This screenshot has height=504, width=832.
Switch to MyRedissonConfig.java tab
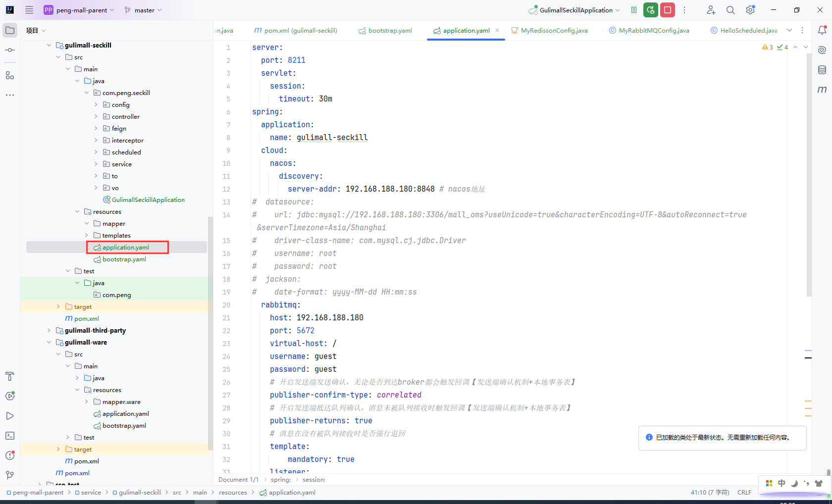click(549, 30)
